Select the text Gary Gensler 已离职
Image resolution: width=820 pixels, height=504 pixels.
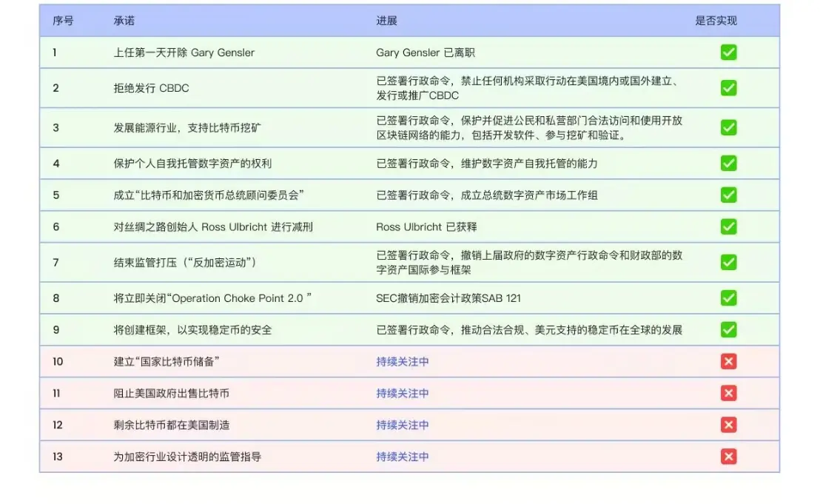[x=425, y=53]
